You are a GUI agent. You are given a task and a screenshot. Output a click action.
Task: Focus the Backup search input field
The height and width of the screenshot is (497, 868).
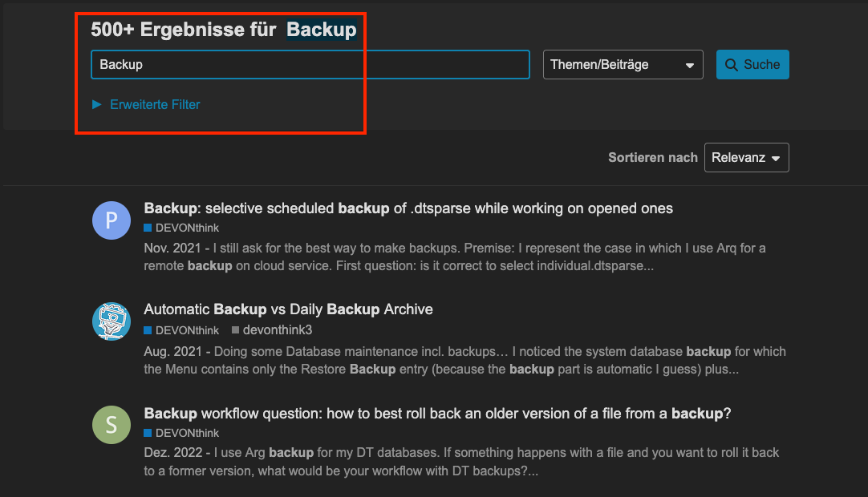pos(310,65)
